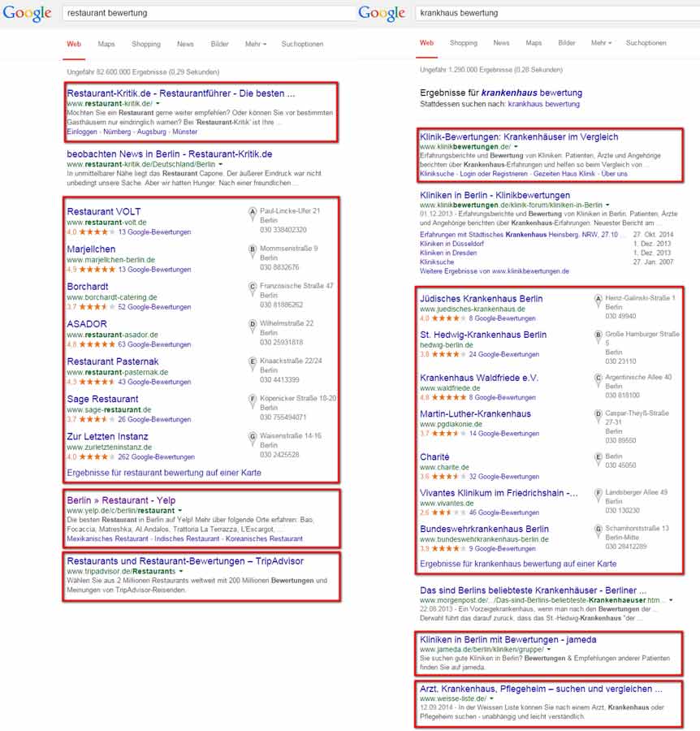Expand arrow next to jameda.de URL
This screenshot has width=700, height=731.
click(x=549, y=649)
